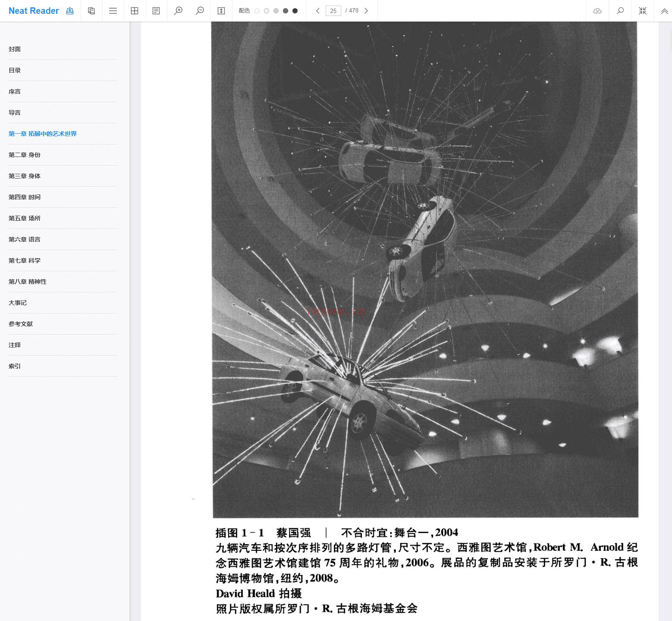Viewport: 672px width, 621px height.
Task: Click the exit fullscreen arrows icon
Action: pos(643,11)
